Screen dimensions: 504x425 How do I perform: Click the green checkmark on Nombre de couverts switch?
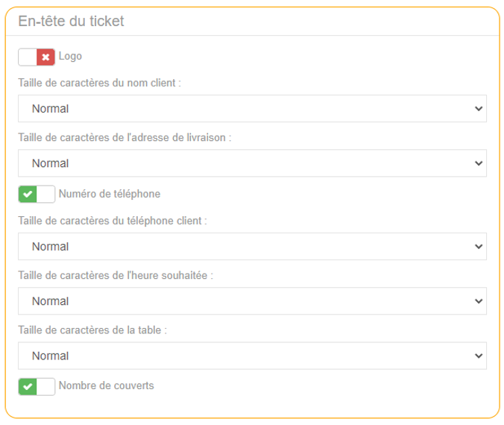coord(28,387)
